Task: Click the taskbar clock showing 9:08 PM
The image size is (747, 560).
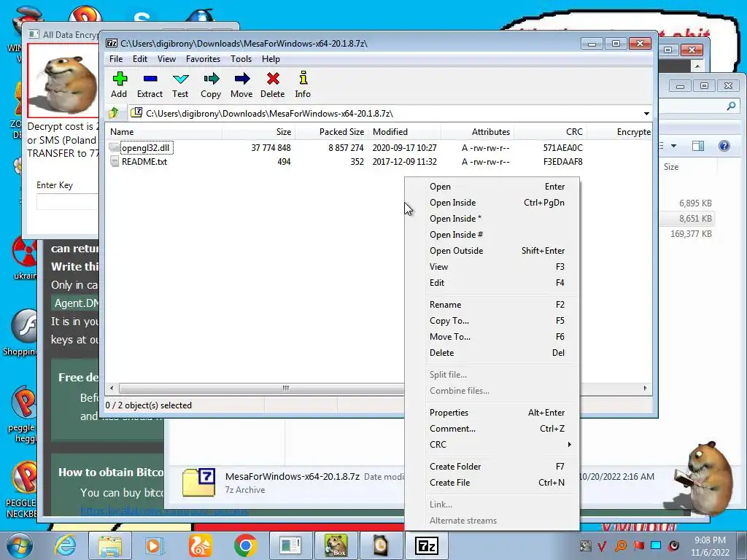Action: tap(710, 545)
